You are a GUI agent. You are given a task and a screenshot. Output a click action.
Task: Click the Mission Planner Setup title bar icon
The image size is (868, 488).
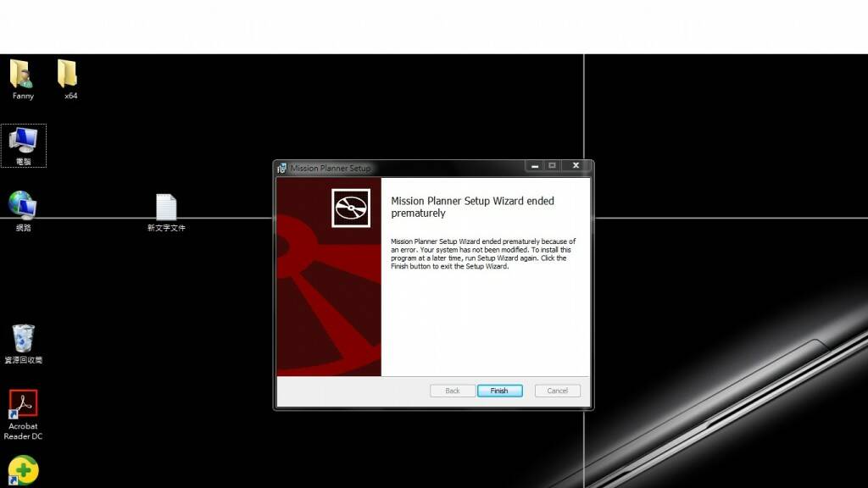[x=281, y=169]
